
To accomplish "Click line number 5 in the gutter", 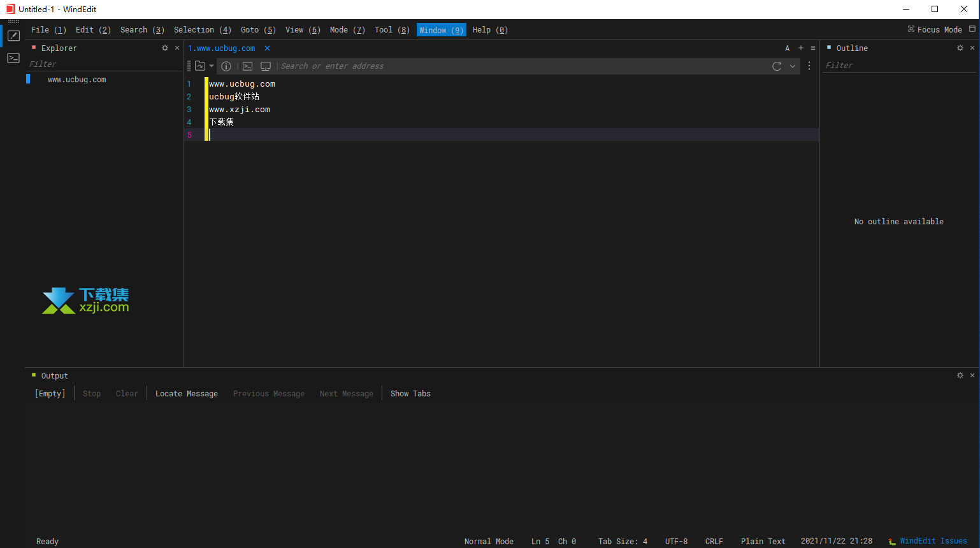I will click(x=189, y=135).
